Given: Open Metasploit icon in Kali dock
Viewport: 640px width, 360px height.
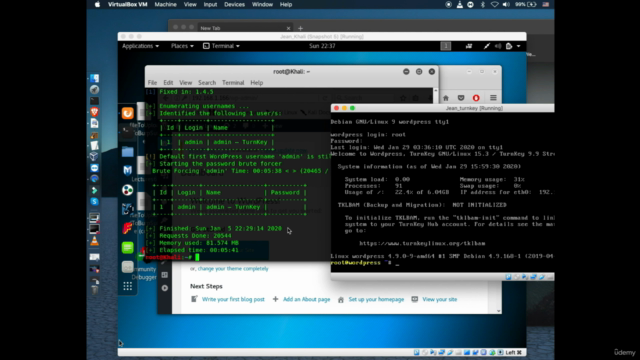Looking at the screenshot, I should pos(127,171).
